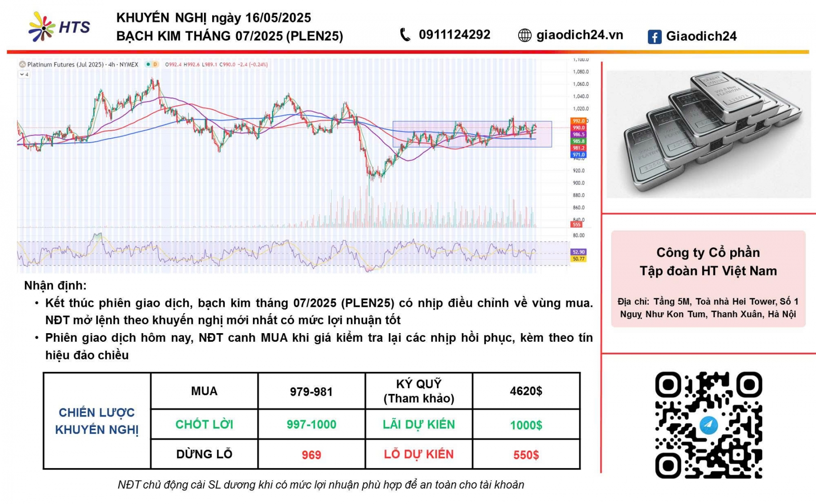Click the Facebook logo icon
Image resolution: width=816 pixels, height=504 pixels.
[654, 37]
